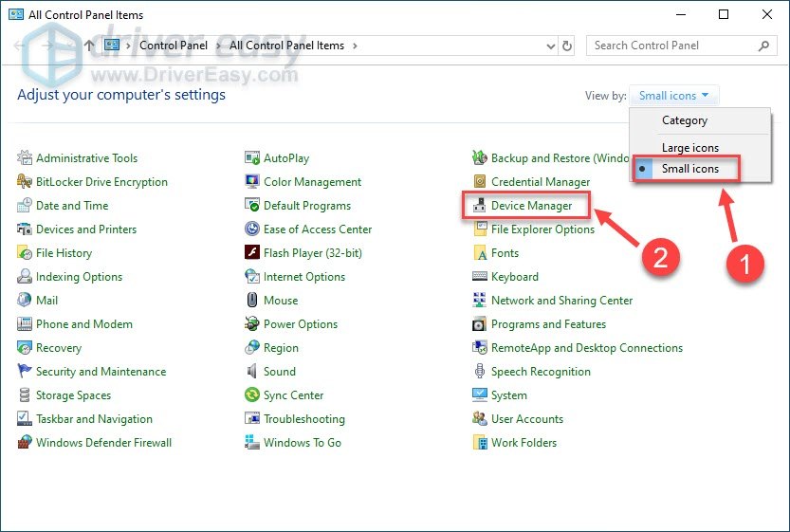Open File Explorer Options link
Image resolution: width=790 pixels, height=532 pixels.
pyautogui.click(x=542, y=229)
